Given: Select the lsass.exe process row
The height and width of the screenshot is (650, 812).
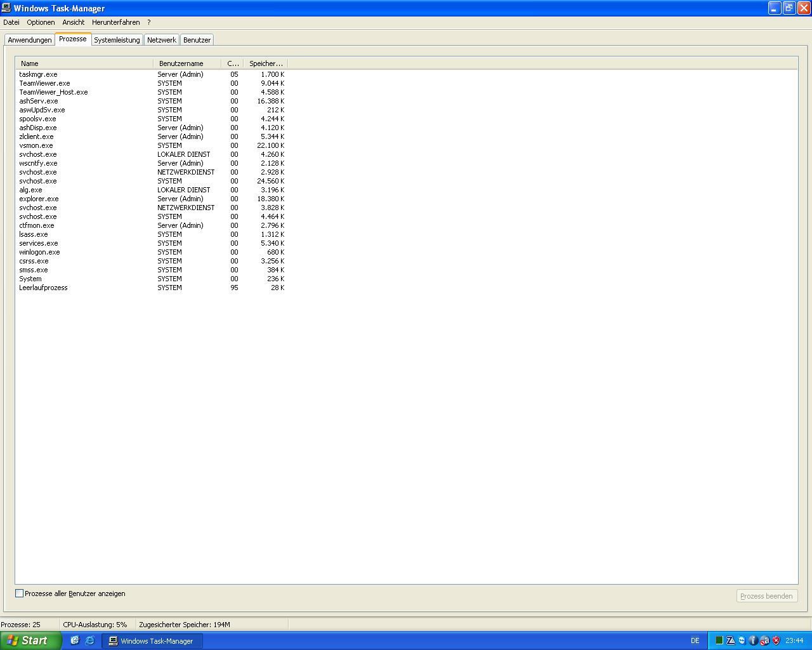Looking at the screenshot, I should point(152,234).
